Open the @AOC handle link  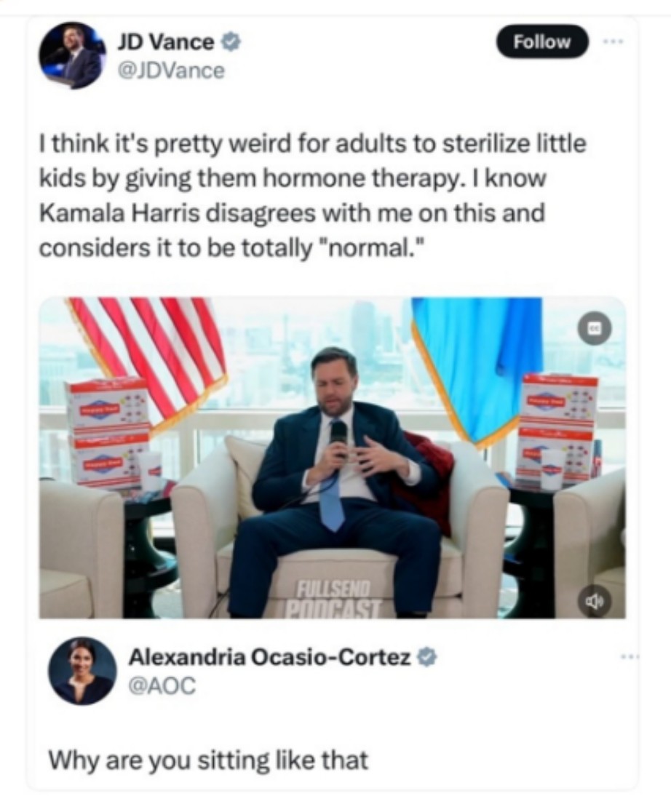point(162,686)
